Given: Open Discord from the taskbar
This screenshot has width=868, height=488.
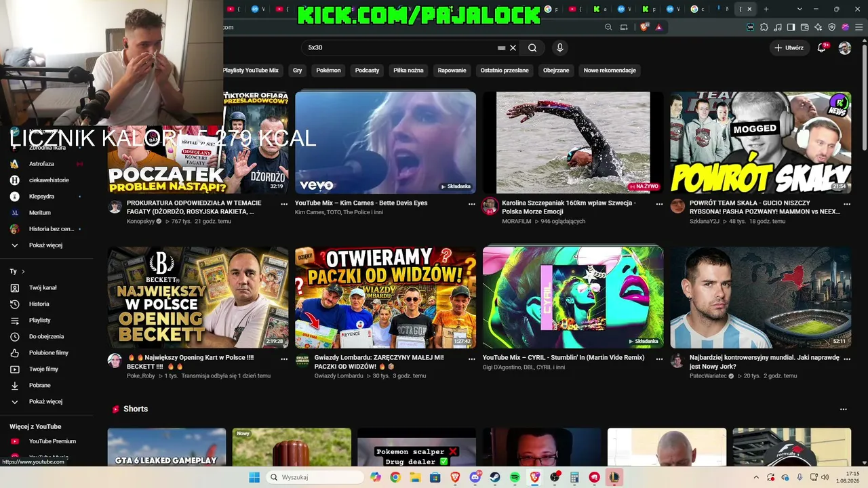Looking at the screenshot, I should [475, 477].
